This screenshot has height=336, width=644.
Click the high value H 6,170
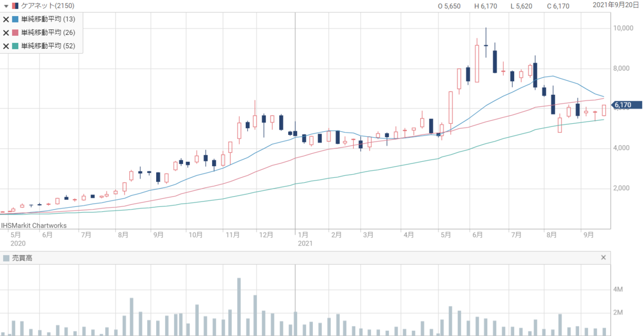click(x=487, y=6)
